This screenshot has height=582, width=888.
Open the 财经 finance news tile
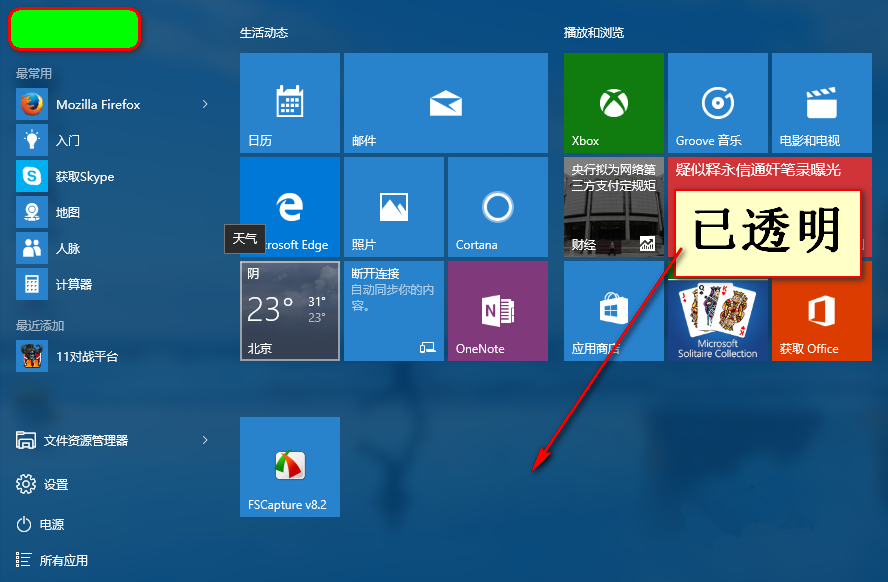[614, 207]
